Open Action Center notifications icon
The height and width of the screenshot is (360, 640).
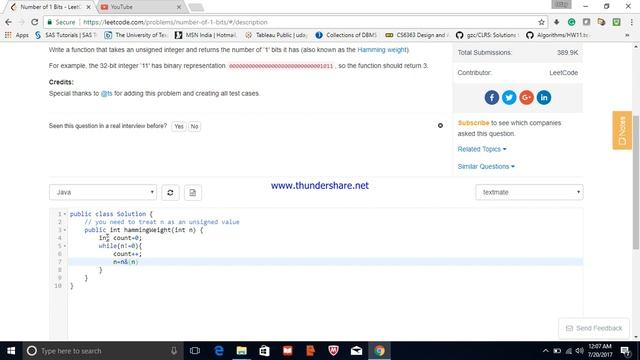pos(625,351)
